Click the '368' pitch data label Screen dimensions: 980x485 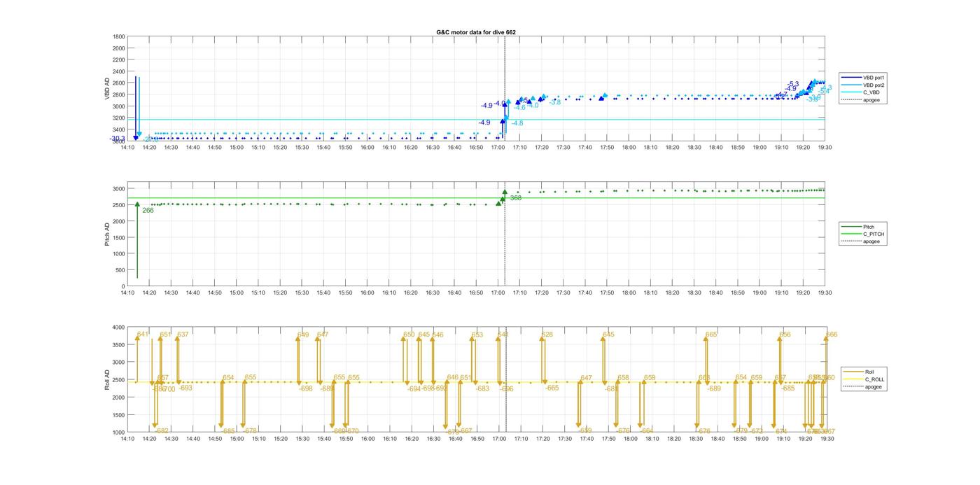pyautogui.click(x=515, y=198)
